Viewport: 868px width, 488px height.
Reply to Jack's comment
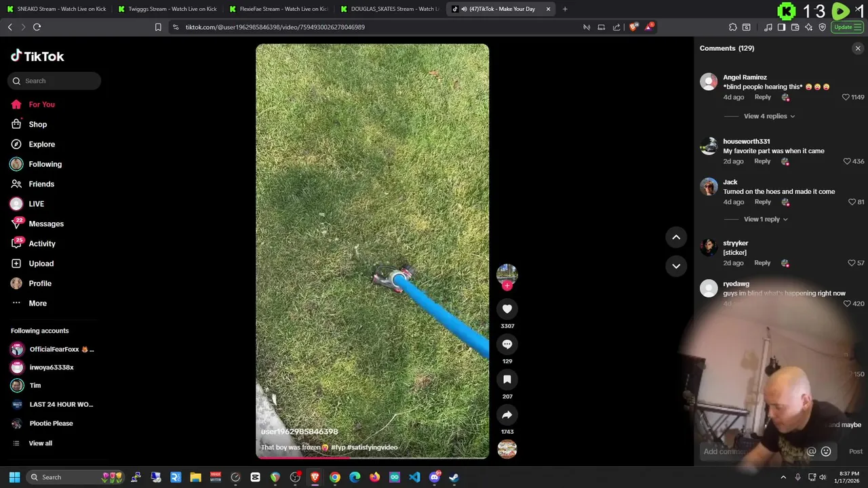[763, 202]
